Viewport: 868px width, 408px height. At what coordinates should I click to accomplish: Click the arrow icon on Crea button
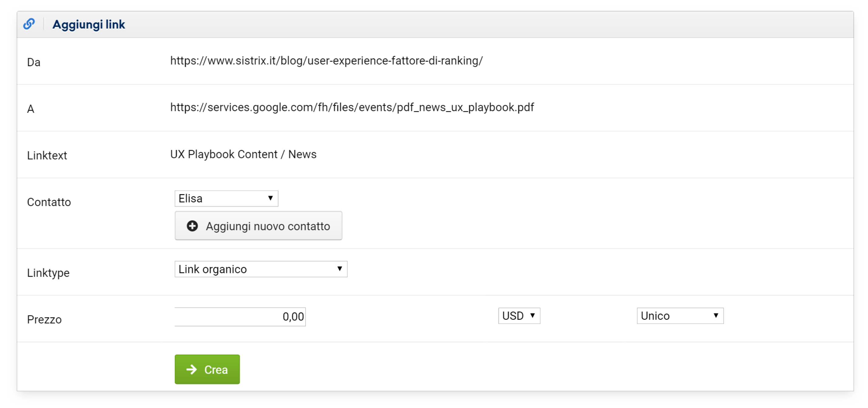pos(192,369)
